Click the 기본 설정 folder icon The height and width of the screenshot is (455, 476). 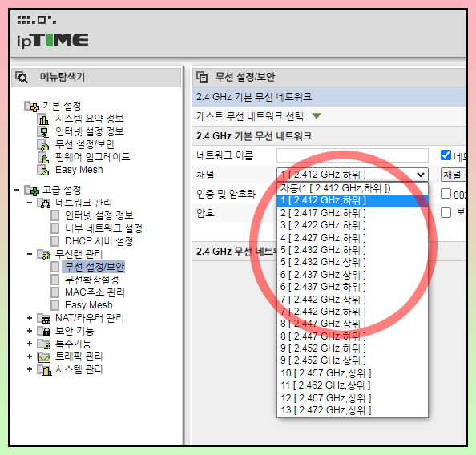click(x=32, y=107)
